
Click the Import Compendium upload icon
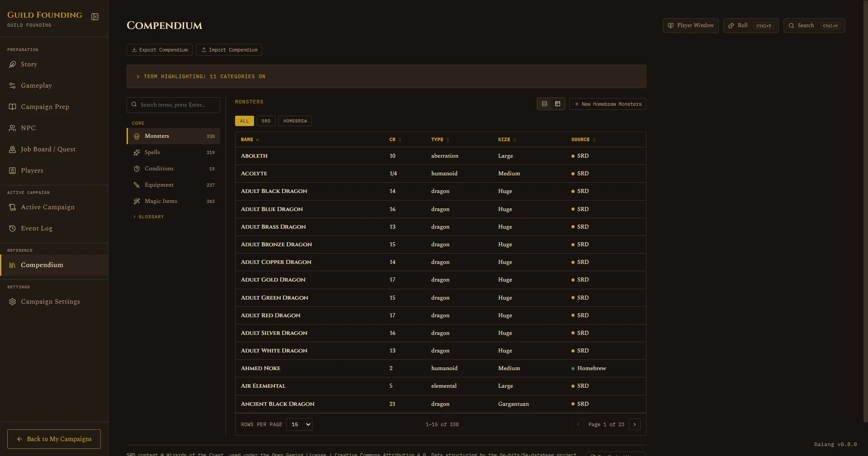(x=204, y=50)
